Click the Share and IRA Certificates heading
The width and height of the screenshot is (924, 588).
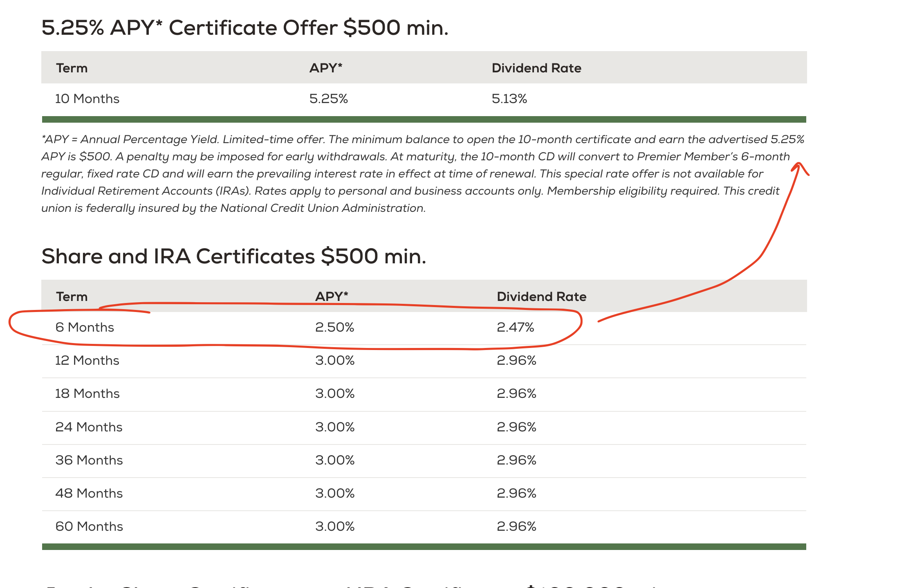pyautogui.click(x=233, y=256)
